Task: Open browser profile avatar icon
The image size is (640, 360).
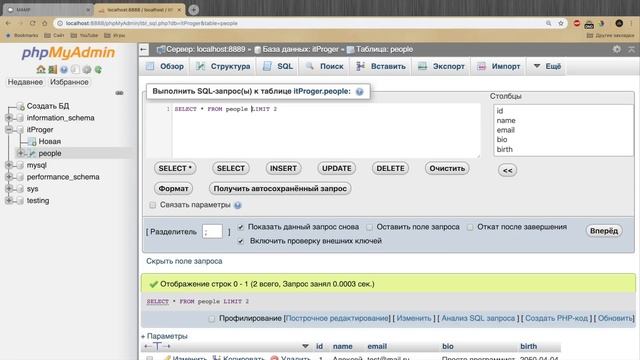Action: pyautogui.click(x=619, y=23)
